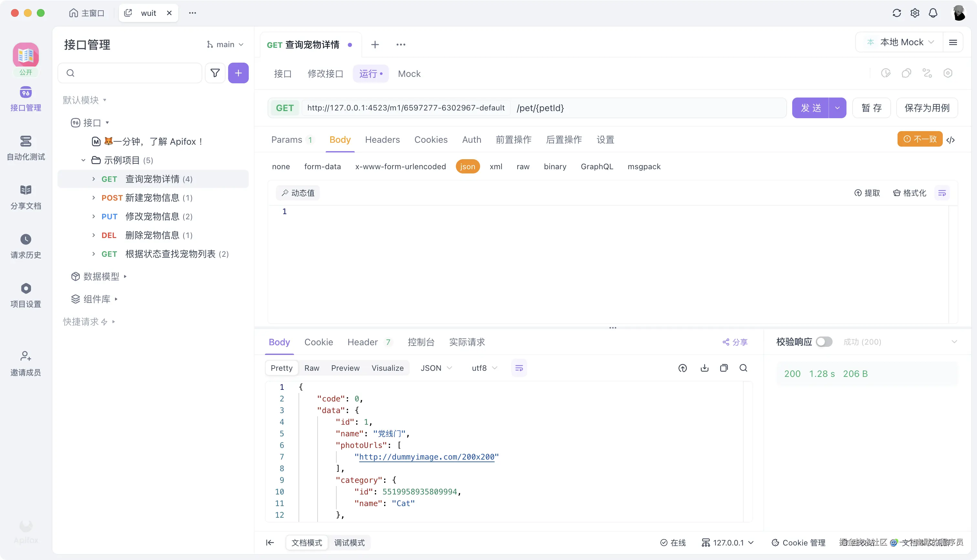Open the main branch dropdown
Viewport: 977px width, 560px height.
pyautogui.click(x=225, y=44)
